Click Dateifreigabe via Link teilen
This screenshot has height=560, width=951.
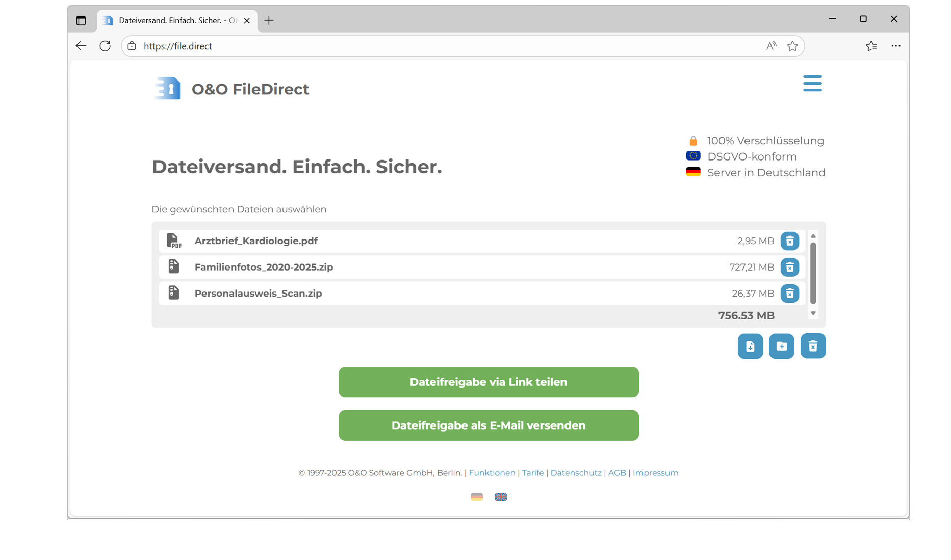click(489, 382)
